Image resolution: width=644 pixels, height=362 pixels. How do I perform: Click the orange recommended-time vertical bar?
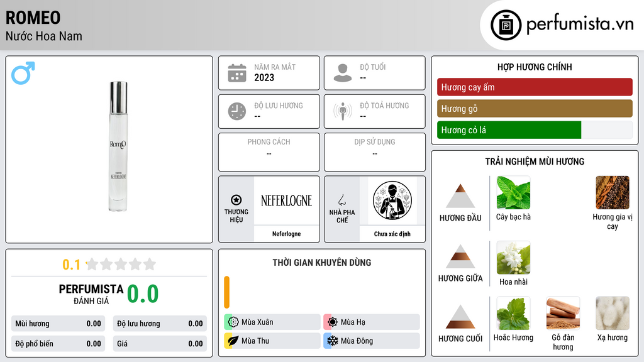[x=226, y=292]
